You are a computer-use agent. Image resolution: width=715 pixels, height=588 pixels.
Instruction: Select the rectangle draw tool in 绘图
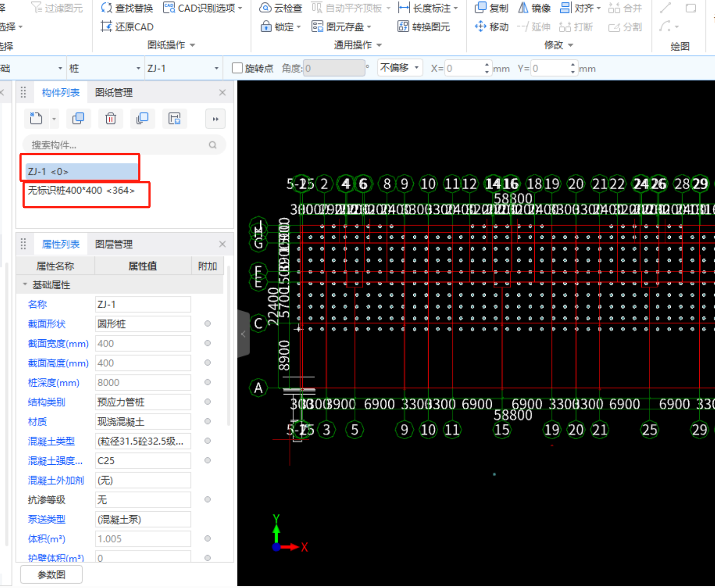pos(690,8)
